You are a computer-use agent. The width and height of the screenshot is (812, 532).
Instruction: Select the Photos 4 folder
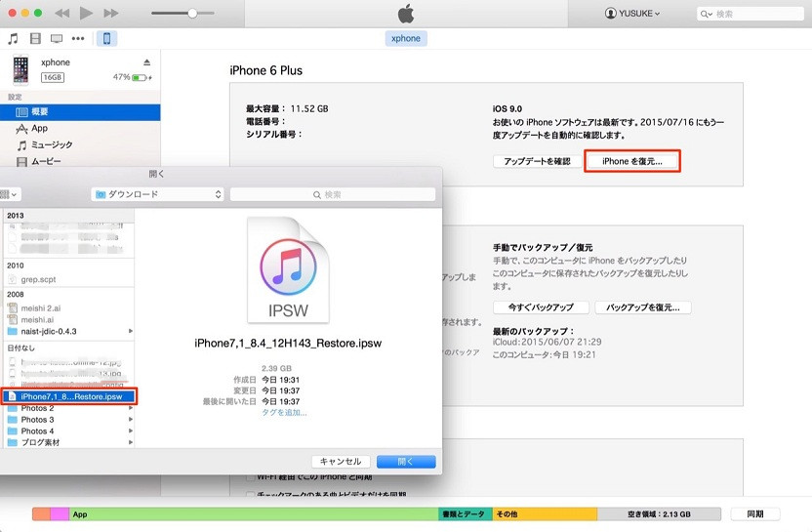click(x=68, y=431)
